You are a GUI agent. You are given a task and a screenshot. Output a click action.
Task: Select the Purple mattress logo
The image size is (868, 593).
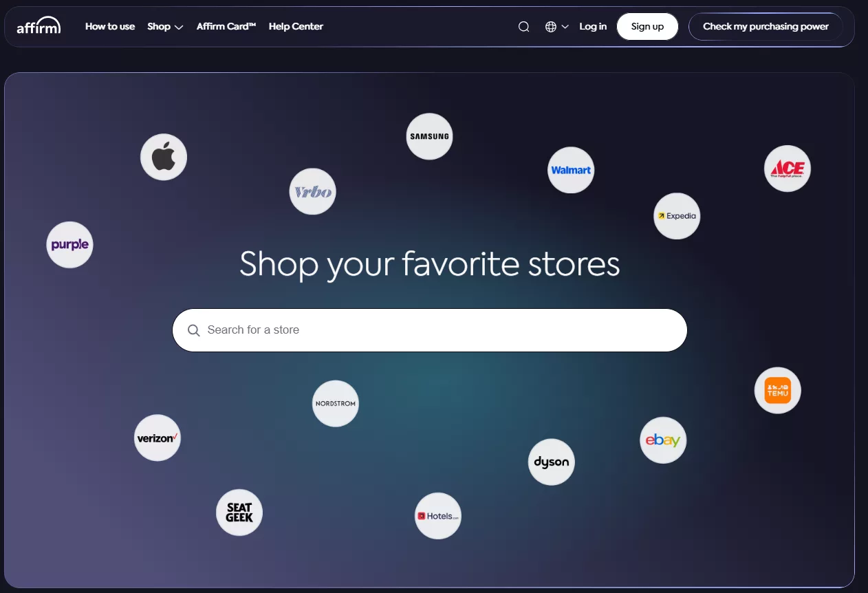69,244
